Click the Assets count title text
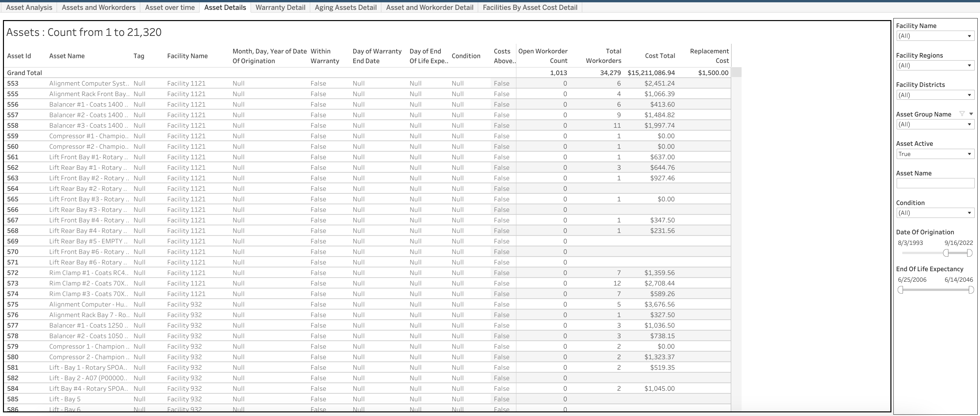The height and width of the screenshot is (416, 980). (84, 32)
